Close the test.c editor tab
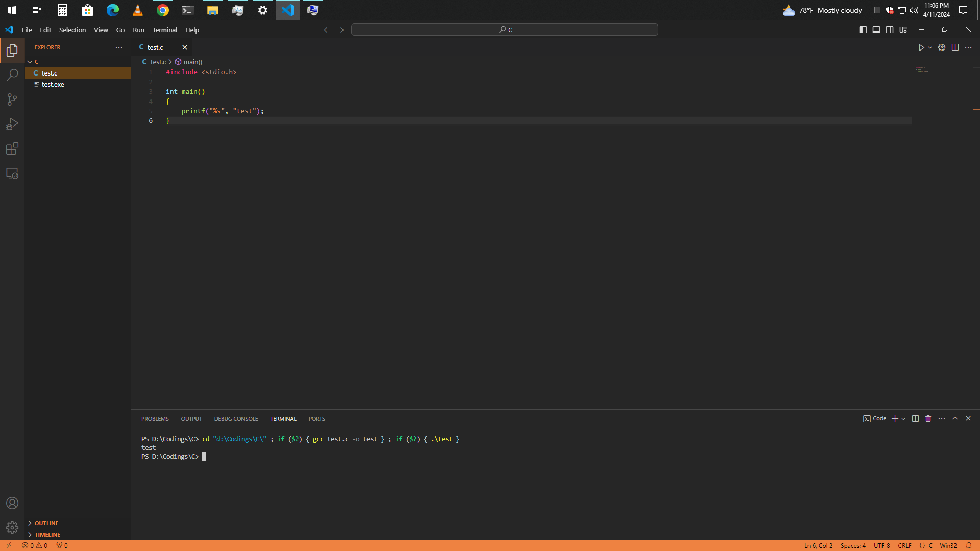This screenshot has width=980, height=551. point(185,47)
